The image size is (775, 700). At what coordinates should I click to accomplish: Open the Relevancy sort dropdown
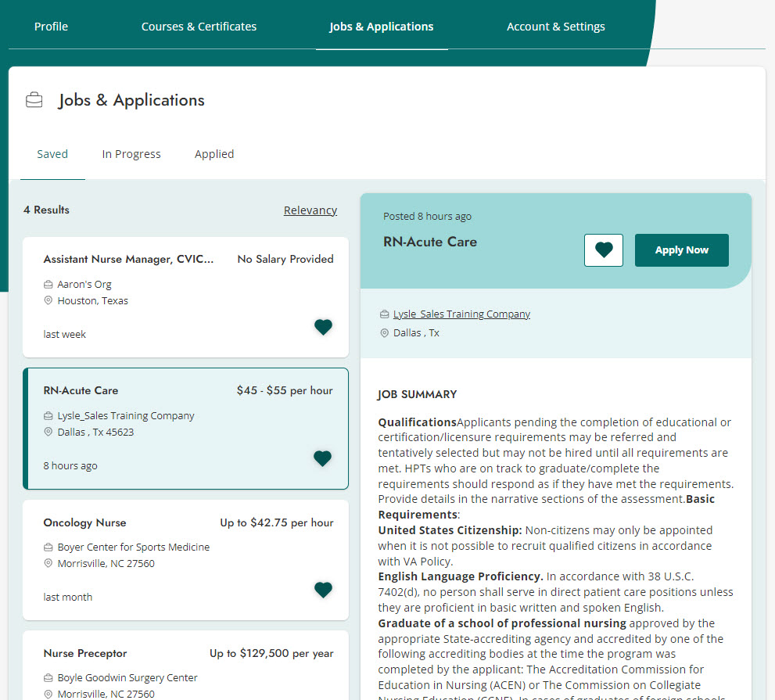pos(310,210)
